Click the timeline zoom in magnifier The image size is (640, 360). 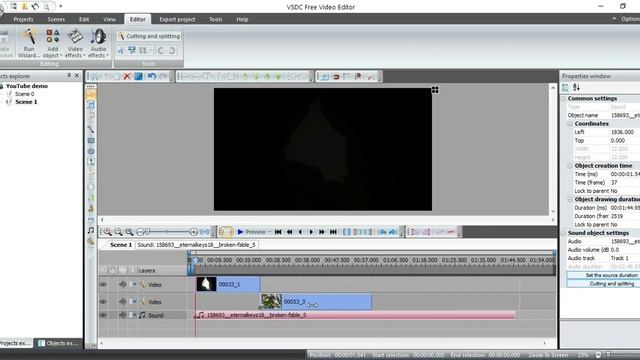[x=107, y=232]
